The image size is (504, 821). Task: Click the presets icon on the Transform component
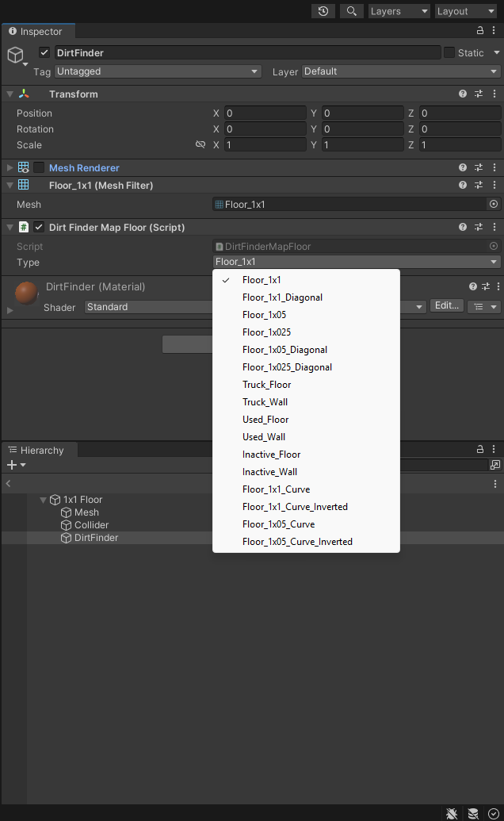(478, 94)
